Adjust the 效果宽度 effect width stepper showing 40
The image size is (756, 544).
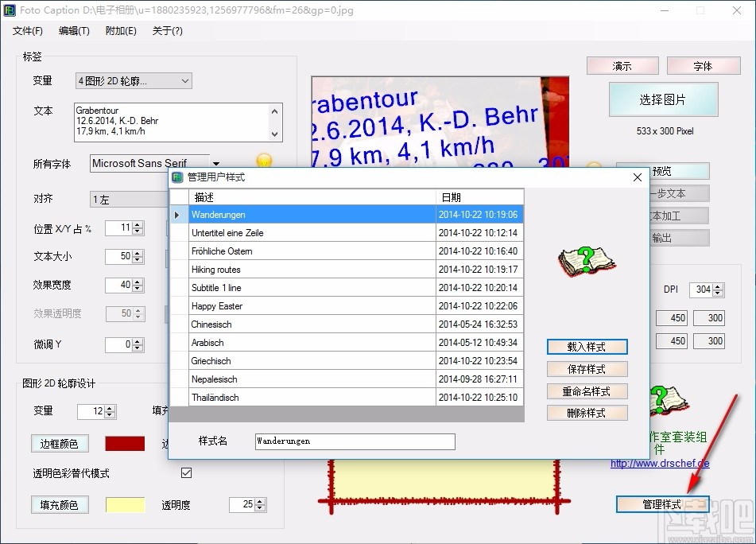coord(138,285)
